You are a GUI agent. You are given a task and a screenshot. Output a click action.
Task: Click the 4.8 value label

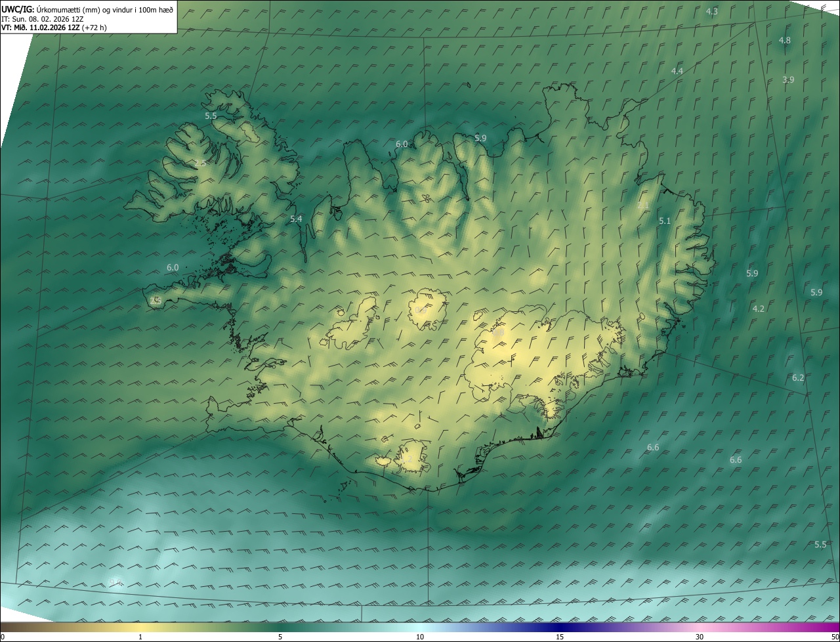click(784, 41)
